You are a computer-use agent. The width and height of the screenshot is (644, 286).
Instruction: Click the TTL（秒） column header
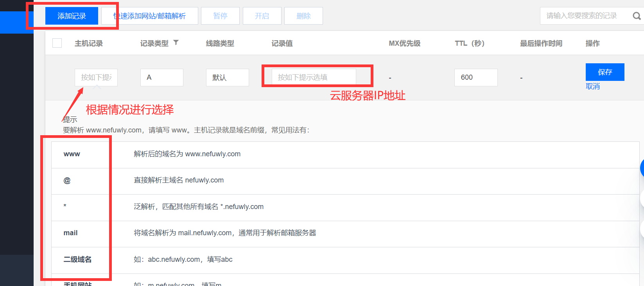pyautogui.click(x=470, y=43)
